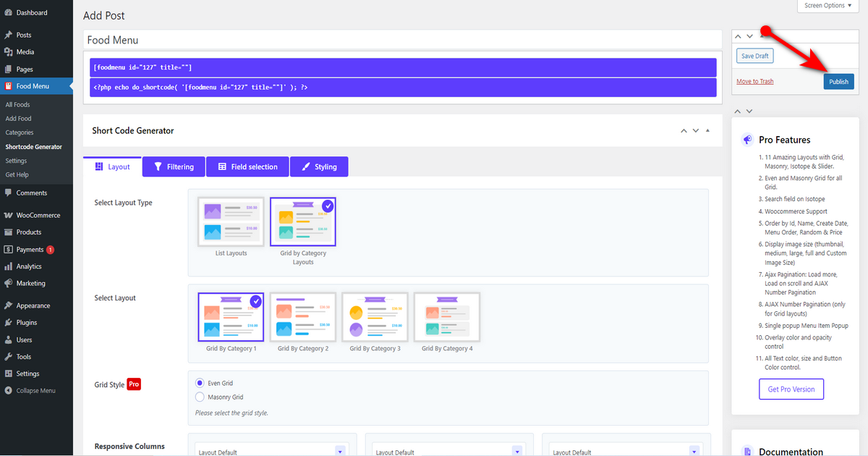Open Categories submenu item
Viewport: 868px width, 456px height.
point(20,132)
